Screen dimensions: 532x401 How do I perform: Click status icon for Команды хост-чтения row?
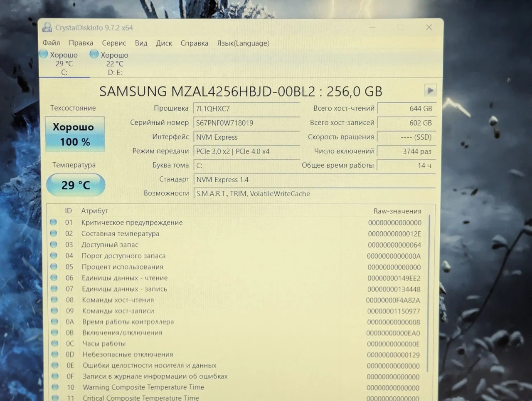(x=54, y=300)
